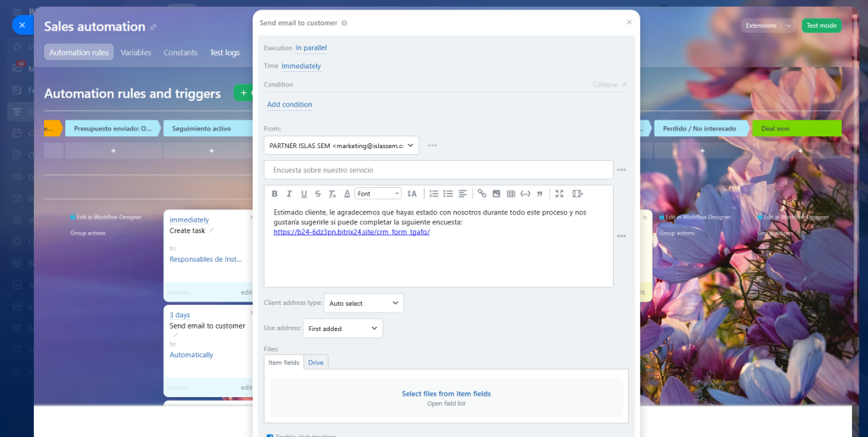Insert a numbered list in the email

[x=434, y=194]
